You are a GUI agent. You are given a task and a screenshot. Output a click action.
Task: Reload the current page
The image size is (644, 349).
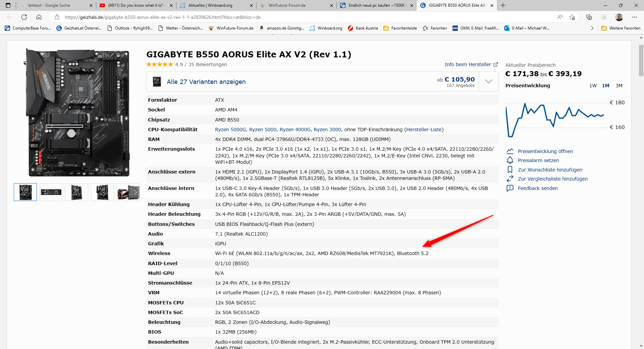tap(24, 17)
